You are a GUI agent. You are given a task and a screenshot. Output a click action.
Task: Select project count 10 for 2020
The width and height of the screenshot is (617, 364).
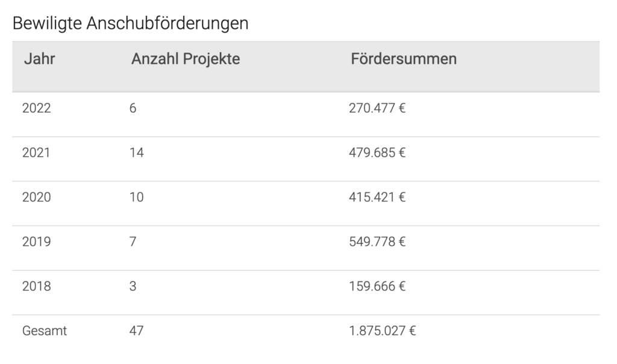(x=137, y=198)
